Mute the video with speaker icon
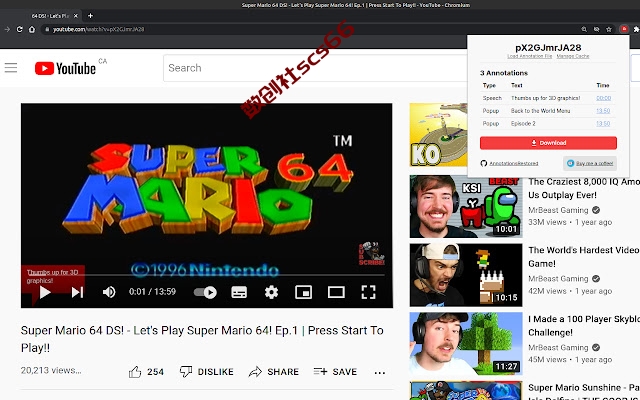 pyautogui.click(x=109, y=292)
